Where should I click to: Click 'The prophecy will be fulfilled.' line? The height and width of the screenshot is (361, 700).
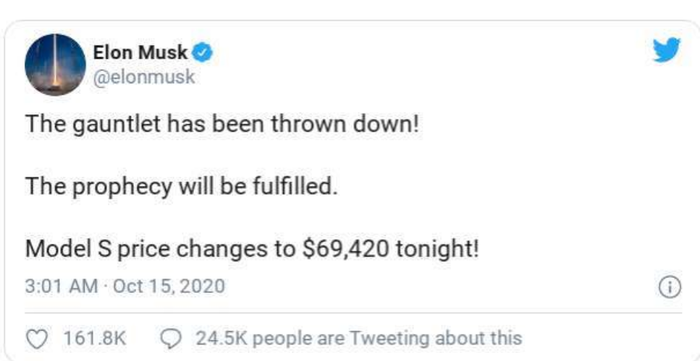[181, 187]
